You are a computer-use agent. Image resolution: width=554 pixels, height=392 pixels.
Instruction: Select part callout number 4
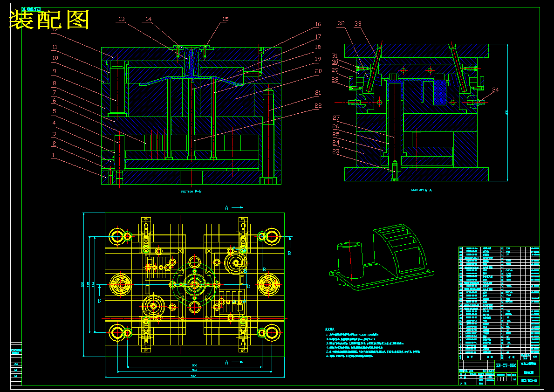point(54,123)
